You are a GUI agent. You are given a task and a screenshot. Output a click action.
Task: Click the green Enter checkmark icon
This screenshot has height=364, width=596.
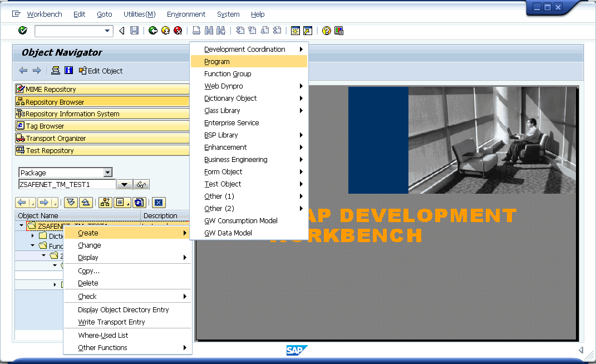click(23, 31)
